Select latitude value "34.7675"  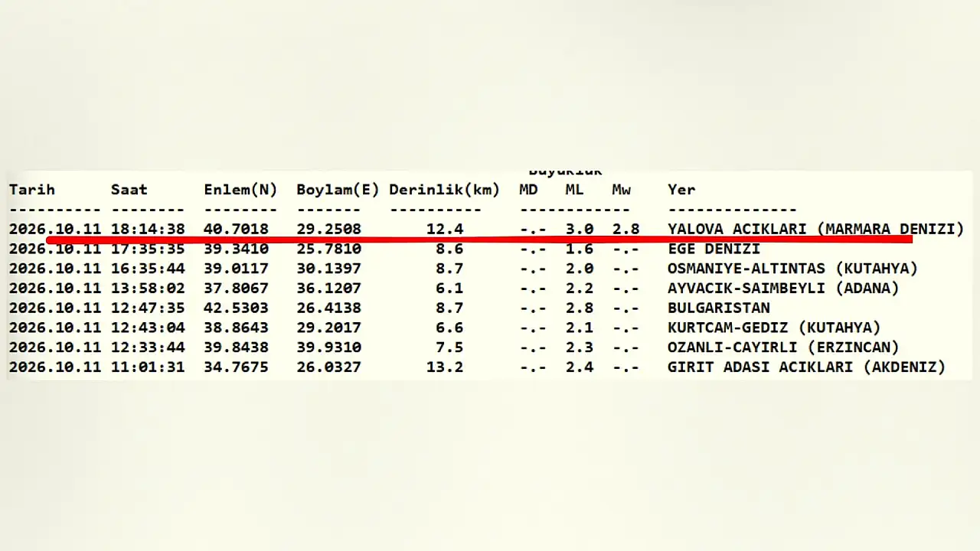coord(236,367)
